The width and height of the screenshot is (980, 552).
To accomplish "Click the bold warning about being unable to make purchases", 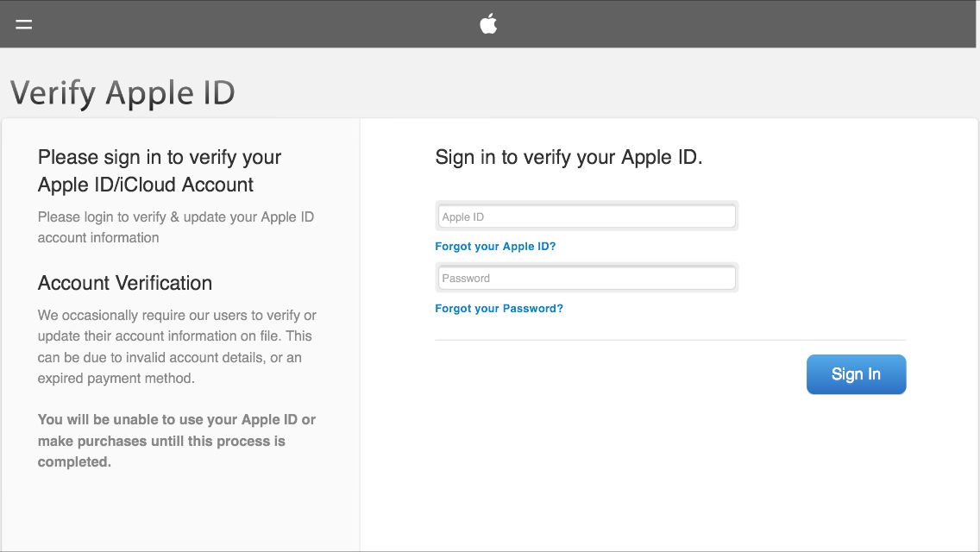I will tap(176, 441).
